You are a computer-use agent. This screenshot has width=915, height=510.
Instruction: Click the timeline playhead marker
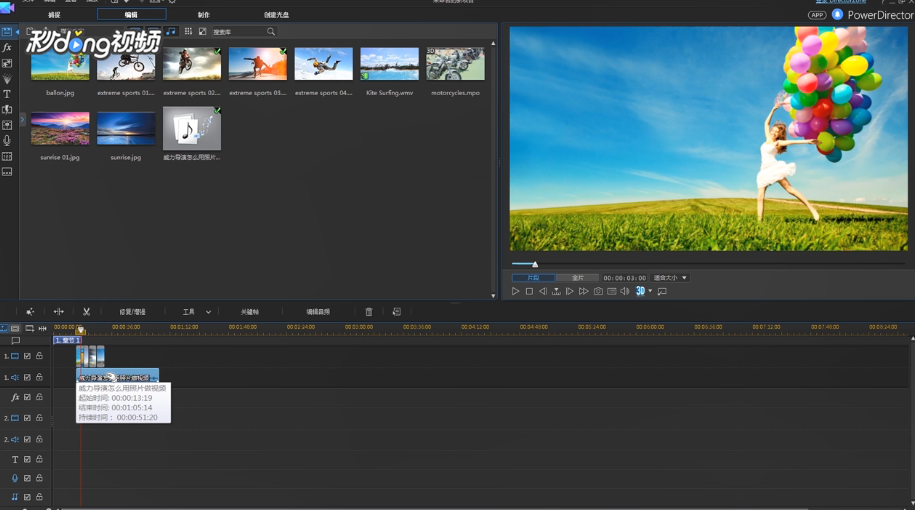(81, 331)
